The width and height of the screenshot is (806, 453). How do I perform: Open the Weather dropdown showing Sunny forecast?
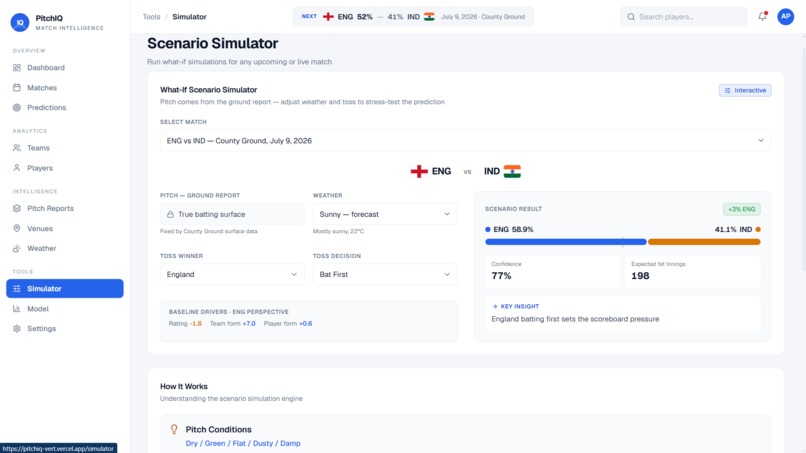click(385, 214)
